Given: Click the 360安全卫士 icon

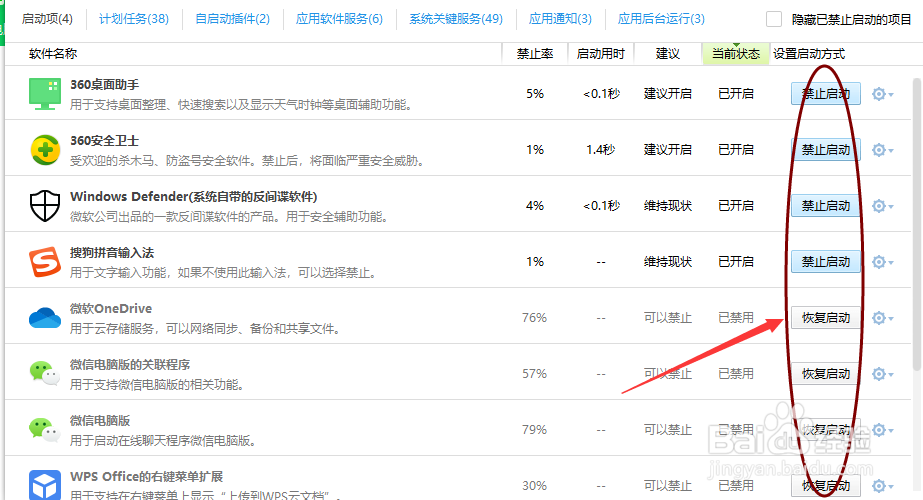Looking at the screenshot, I should click(x=45, y=150).
